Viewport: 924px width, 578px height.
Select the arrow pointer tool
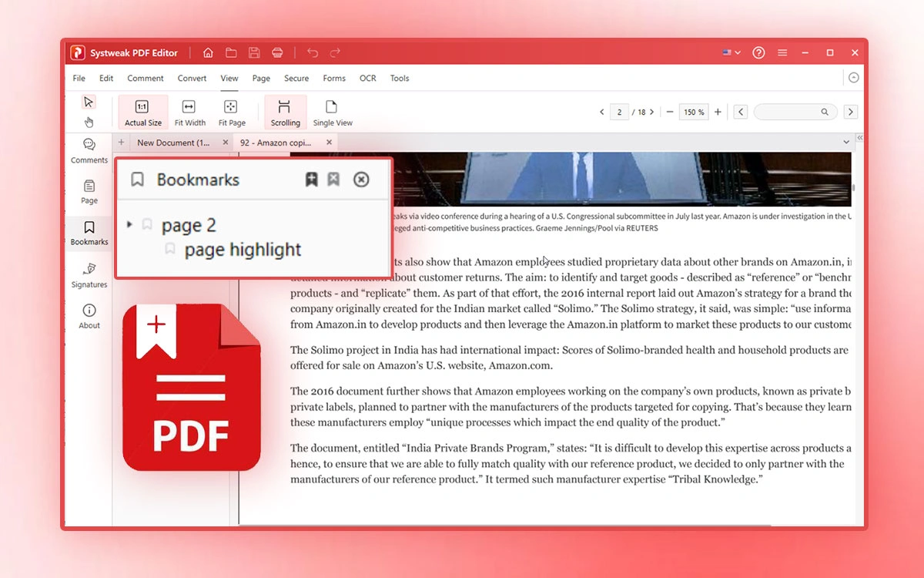tap(89, 102)
